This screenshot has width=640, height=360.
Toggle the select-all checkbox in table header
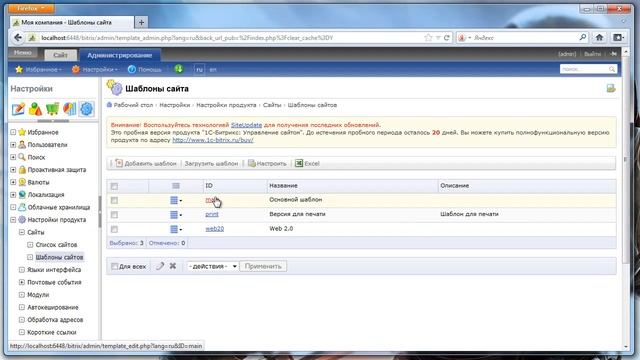(114, 186)
